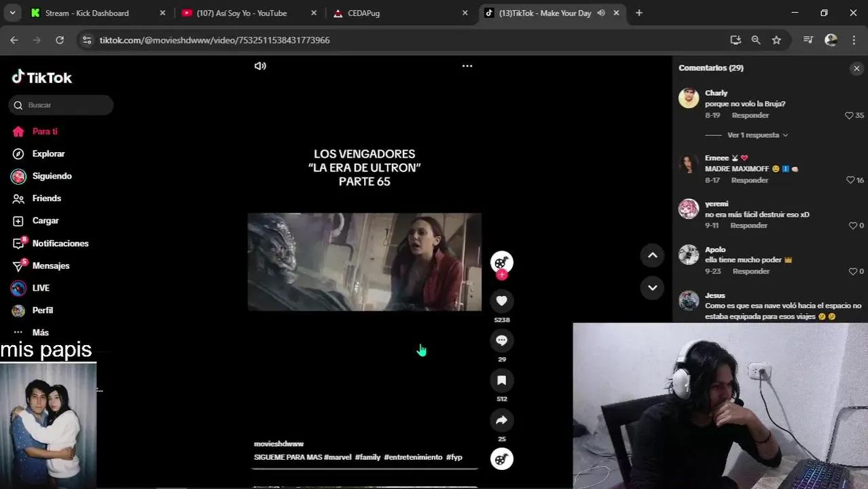Reply to Charly's comment
The height and width of the screenshot is (489, 868).
click(x=750, y=115)
